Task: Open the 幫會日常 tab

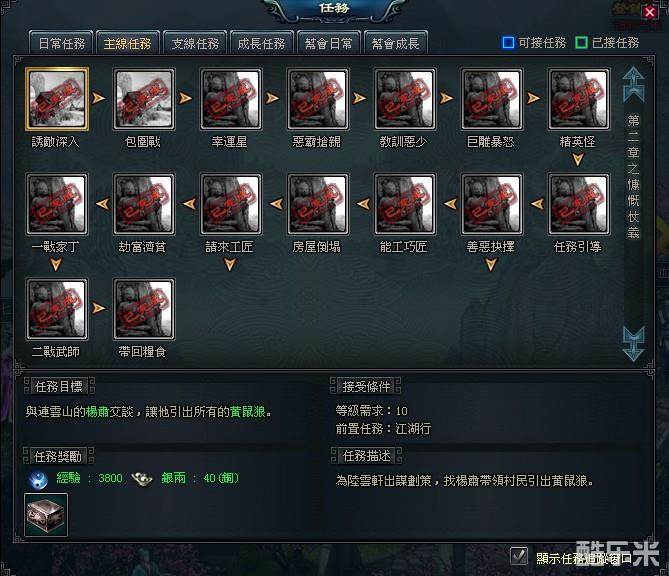Action: pyautogui.click(x=329, y=43)
